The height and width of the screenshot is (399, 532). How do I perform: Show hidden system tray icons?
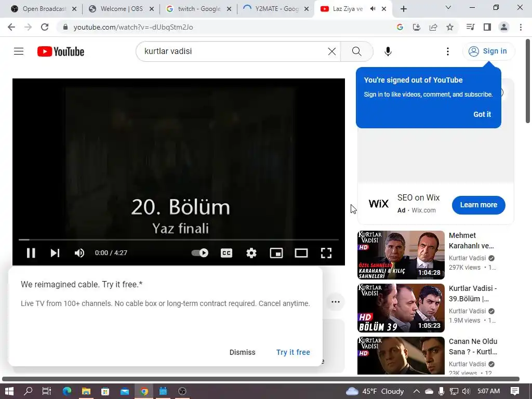pos(416,391)
